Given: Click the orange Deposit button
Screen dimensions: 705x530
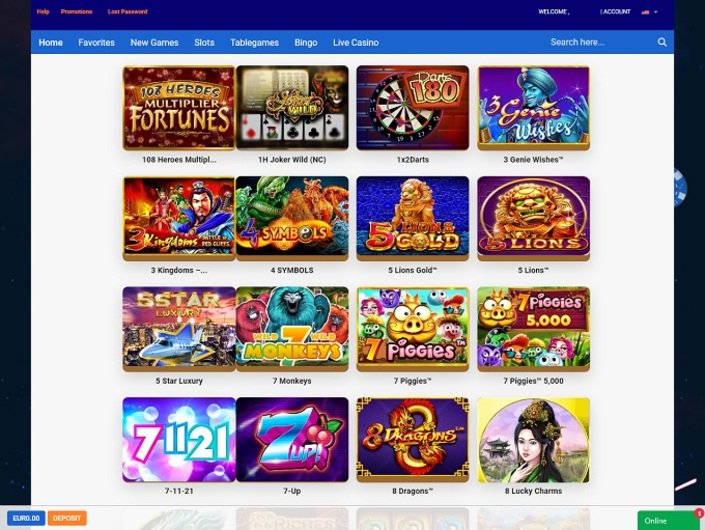Looking at the screenshot, I should coord(67,518).
